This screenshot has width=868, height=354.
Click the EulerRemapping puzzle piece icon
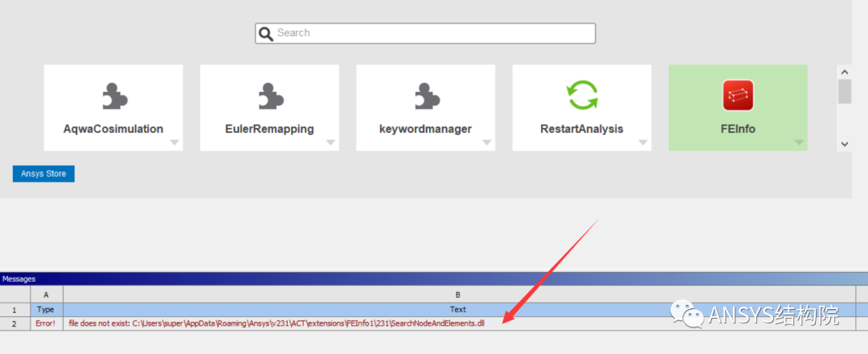(x=272, y=95)
